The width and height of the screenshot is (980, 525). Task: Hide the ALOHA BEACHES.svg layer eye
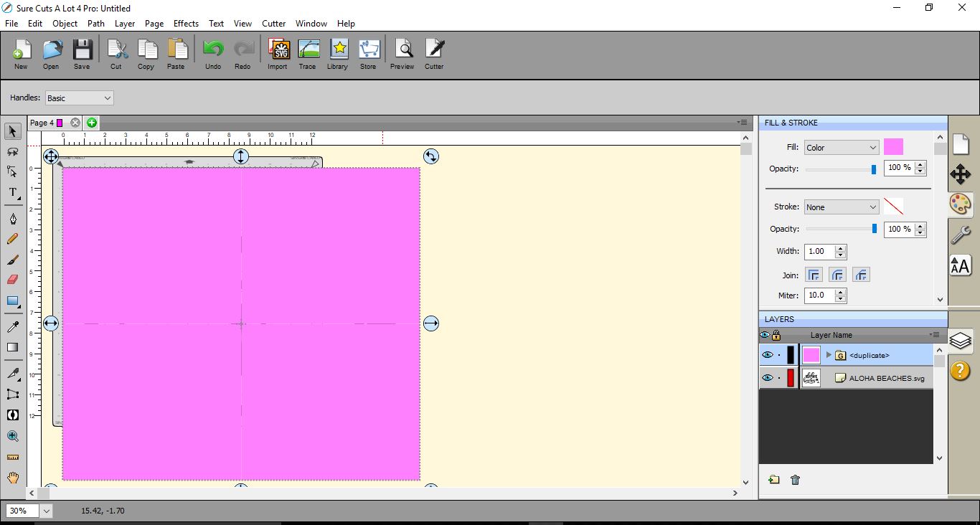(767, 378)
